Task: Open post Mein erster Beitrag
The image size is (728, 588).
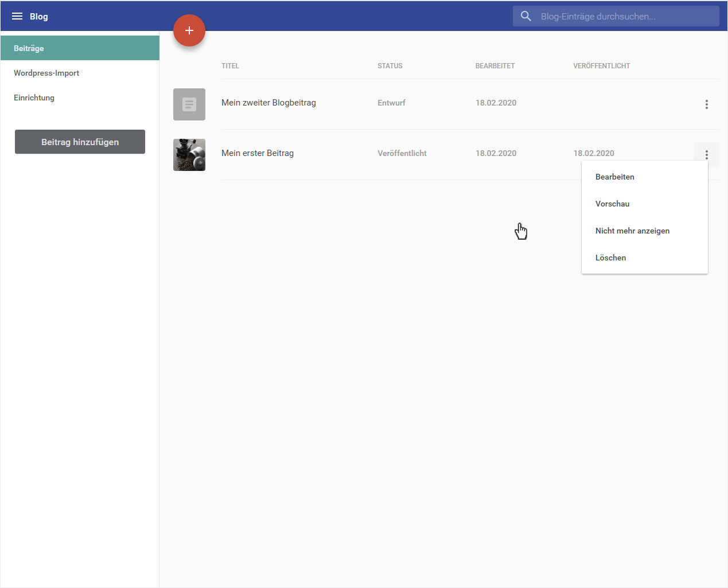Action: (x=258, y=153)
